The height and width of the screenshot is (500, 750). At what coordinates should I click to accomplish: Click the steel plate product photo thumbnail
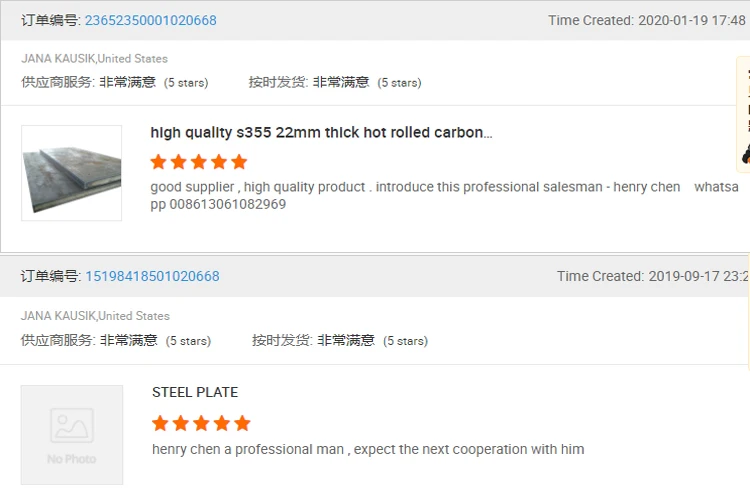pos(71,173)
